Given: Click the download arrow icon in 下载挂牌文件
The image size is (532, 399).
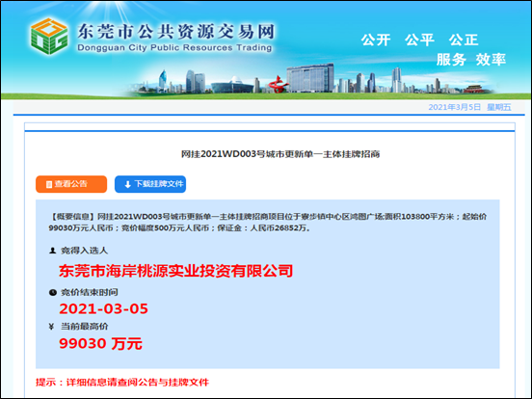Looking at the screenshot, I should [127, 185].
